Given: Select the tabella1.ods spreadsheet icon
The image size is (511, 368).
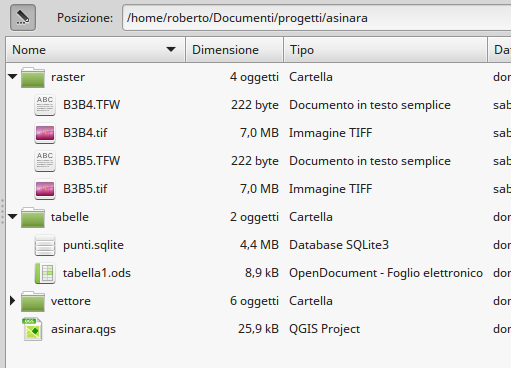Looking at the screenshot, I should (45, 273).
